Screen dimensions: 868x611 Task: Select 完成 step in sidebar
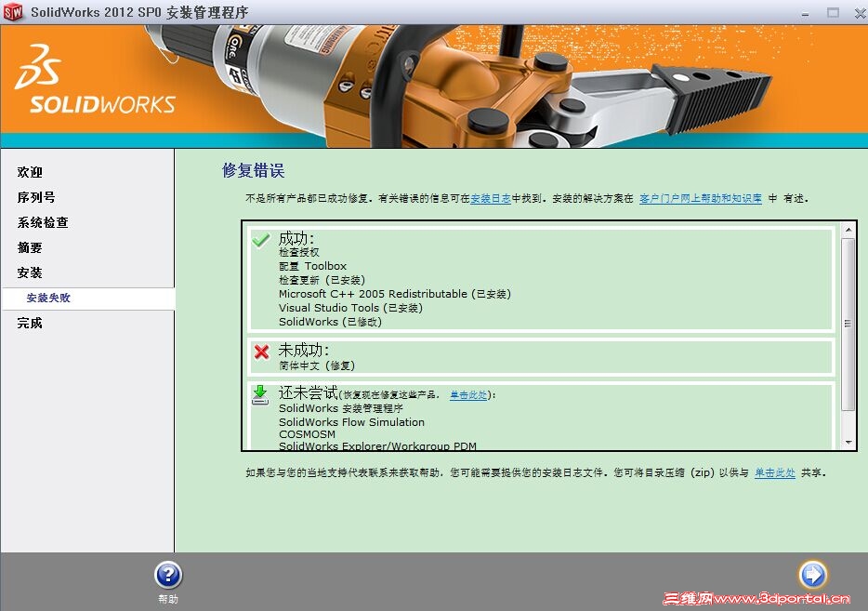point(30,323)
